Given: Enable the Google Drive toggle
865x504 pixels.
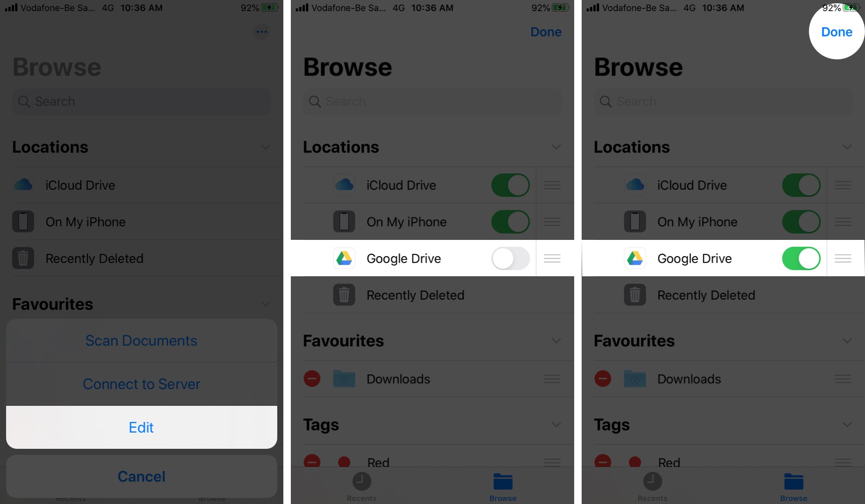Looking at the screenshot, I should (511, 258).
